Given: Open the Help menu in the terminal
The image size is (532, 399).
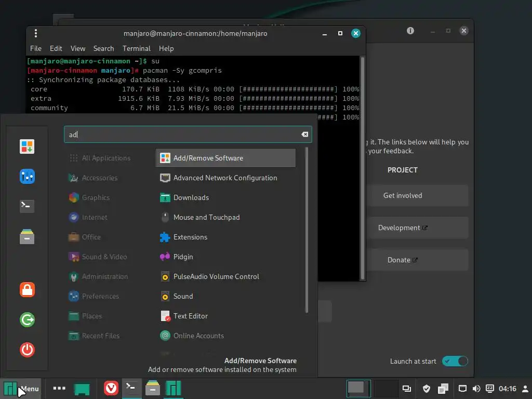Looking at the screenshot, I should click(x=166, y=48).
